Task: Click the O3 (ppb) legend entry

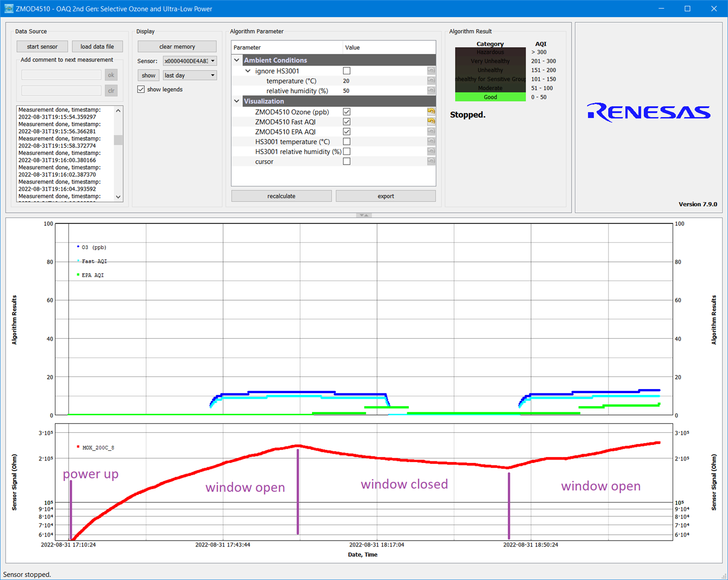Action: 91,247
